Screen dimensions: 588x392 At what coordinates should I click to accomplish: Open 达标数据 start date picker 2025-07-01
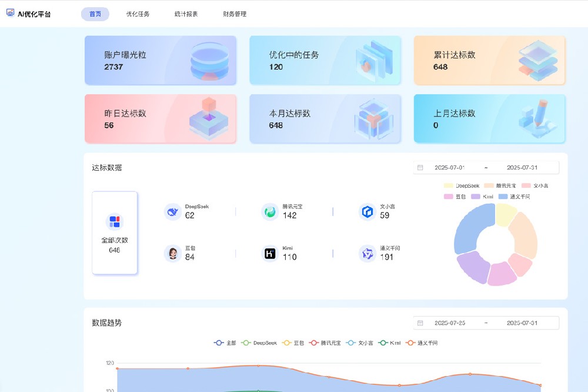coord(449,168)
